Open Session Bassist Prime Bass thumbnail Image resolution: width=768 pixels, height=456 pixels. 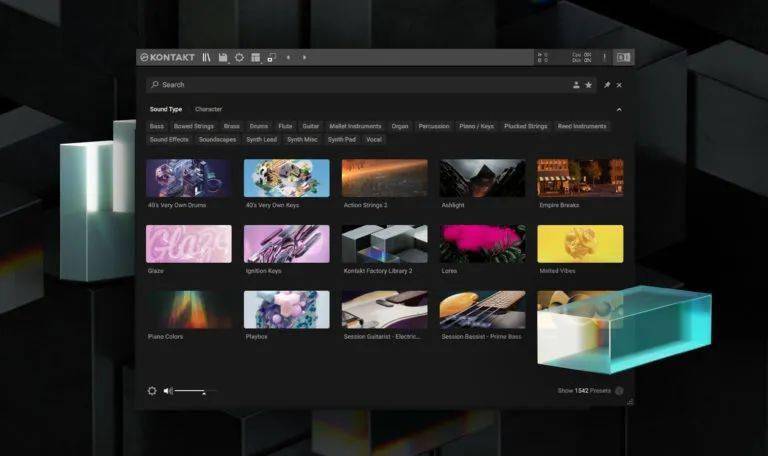(x=482, y=310)
